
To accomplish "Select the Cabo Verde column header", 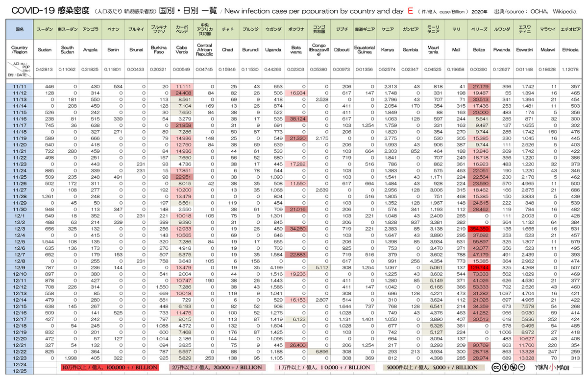I will [x=181, y=50].
